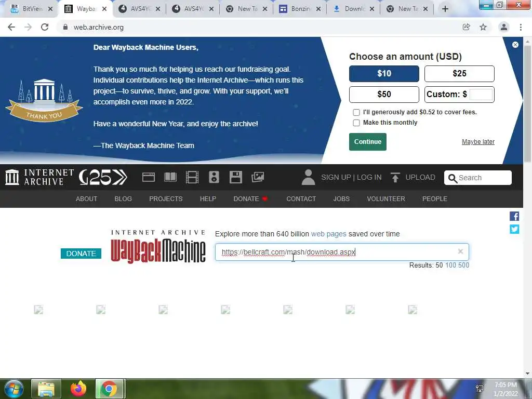Click the Custom amount input box
This screenshot has height=399, width=532.
(x=481, y=95)
